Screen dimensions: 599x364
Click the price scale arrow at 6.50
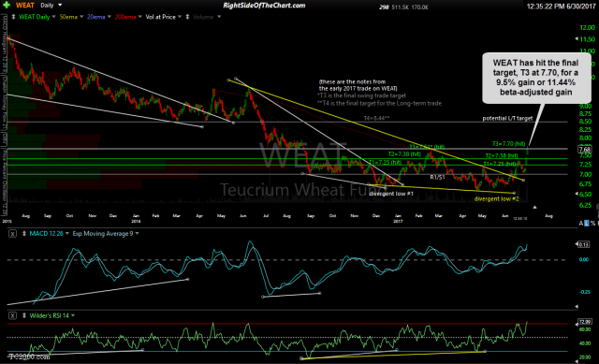click(x=577, y=194)
